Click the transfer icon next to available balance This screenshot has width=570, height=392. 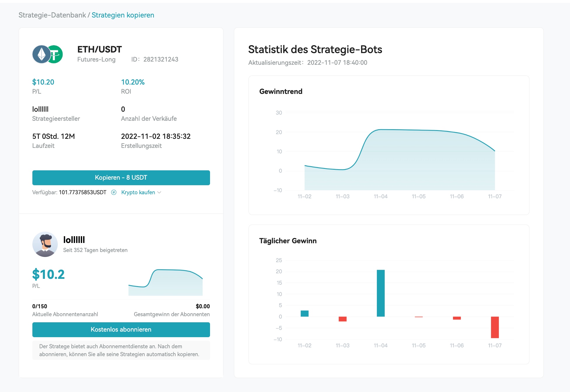[x=114, y=192]
